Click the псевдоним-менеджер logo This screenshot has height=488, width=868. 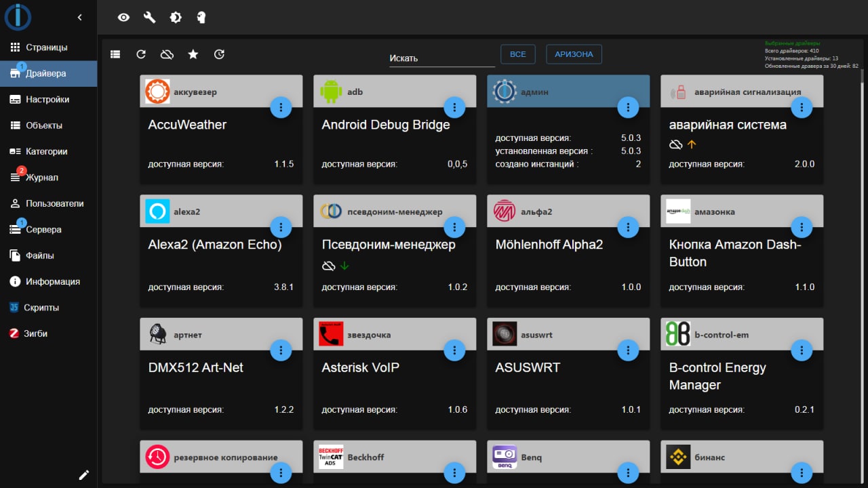pyautogui.click(x=331, y=211)
